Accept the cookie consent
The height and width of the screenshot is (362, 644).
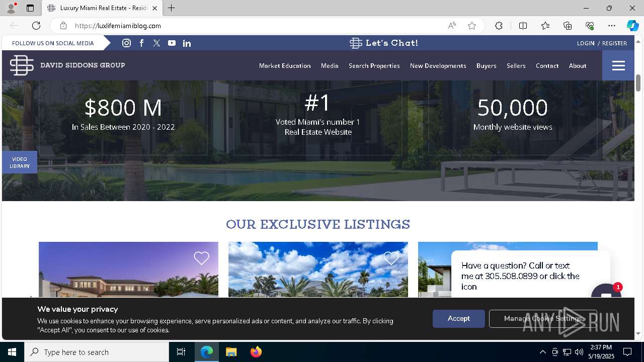pyautogui.click(x=459, y=319)
